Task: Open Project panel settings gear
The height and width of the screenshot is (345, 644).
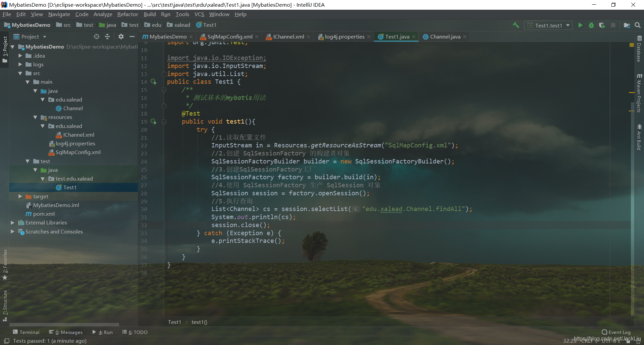Action: pos(121,37)
